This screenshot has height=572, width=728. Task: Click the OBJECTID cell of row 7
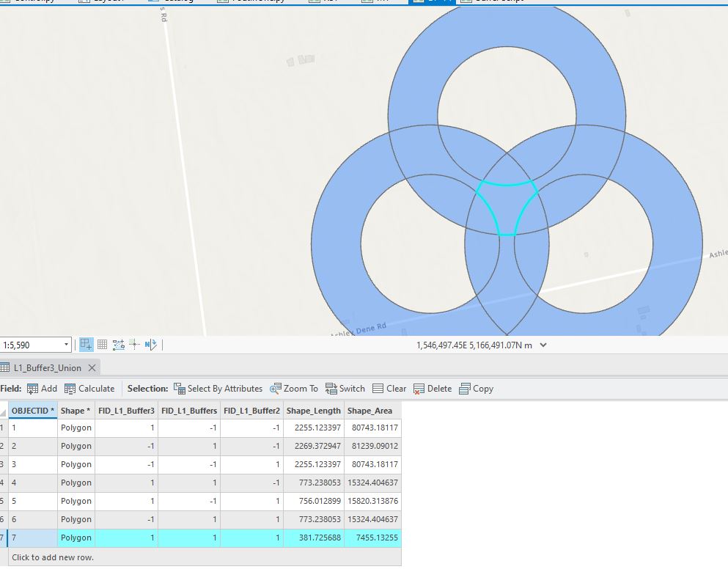point(33,538)
